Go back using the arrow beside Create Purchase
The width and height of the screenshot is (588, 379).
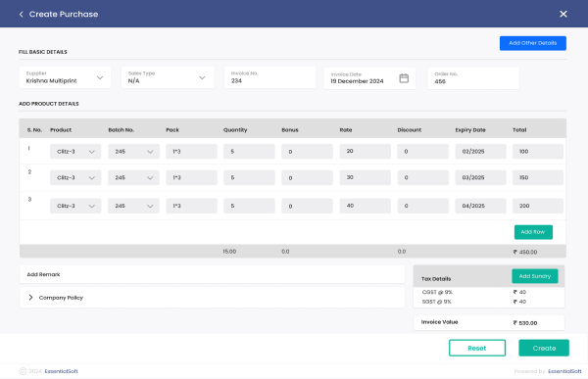21,15
